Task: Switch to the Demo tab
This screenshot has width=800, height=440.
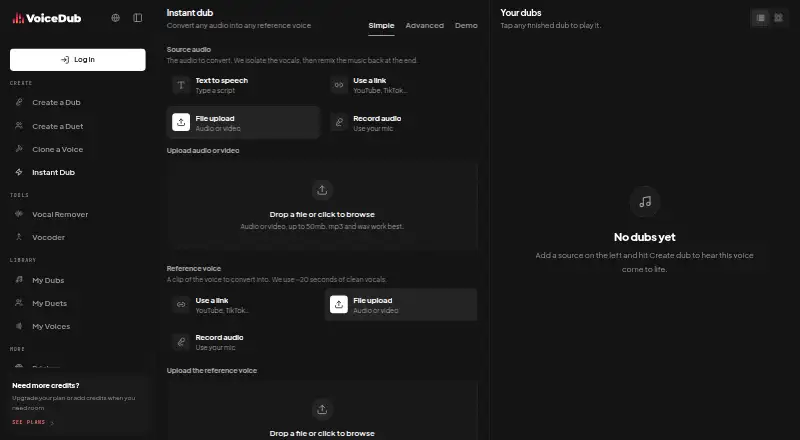Action: (466, 26)
